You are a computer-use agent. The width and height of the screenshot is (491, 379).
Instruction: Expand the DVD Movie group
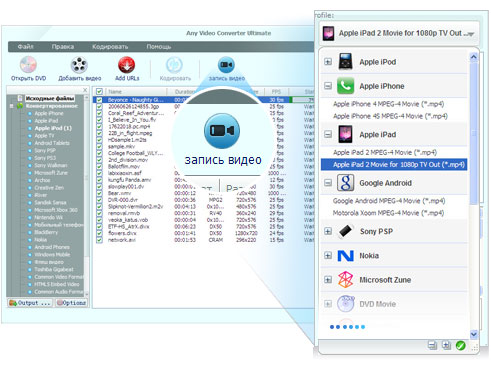(328, 304)
